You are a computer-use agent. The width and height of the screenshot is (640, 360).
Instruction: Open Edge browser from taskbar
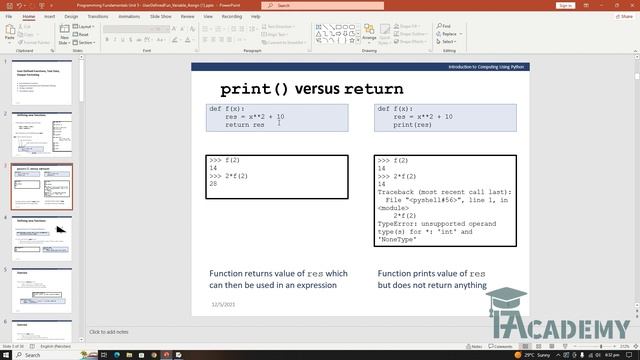tap(117, 355)
